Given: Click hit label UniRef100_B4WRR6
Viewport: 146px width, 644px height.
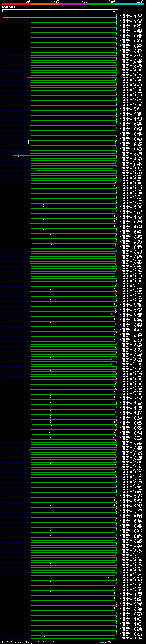Looking at the screenshot, I should (x=131, y=567).
